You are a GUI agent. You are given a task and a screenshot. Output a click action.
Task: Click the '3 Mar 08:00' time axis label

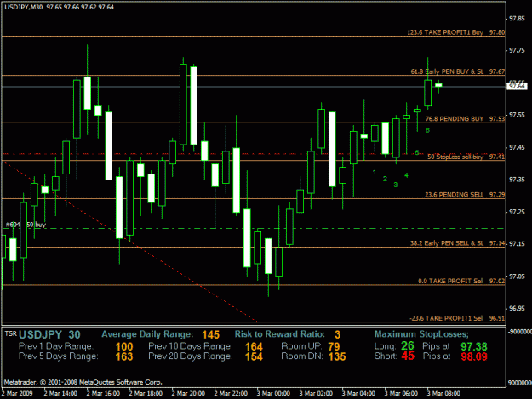click(x=443, y=394)
